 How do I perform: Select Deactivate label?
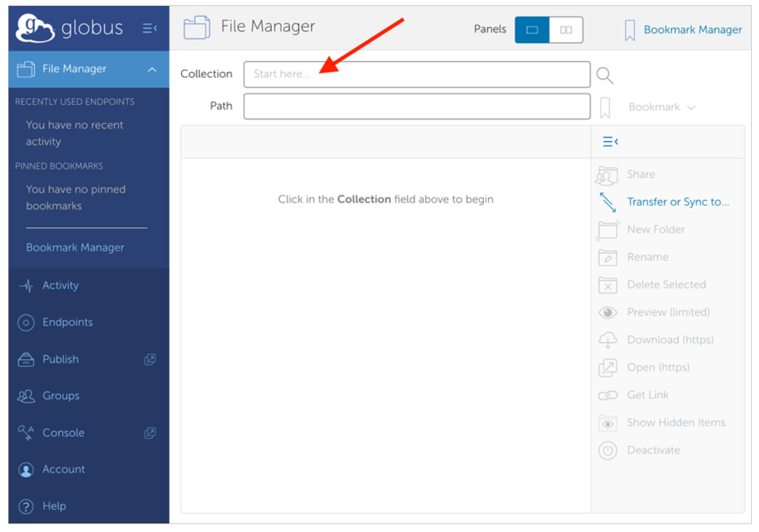pos(653,450)
